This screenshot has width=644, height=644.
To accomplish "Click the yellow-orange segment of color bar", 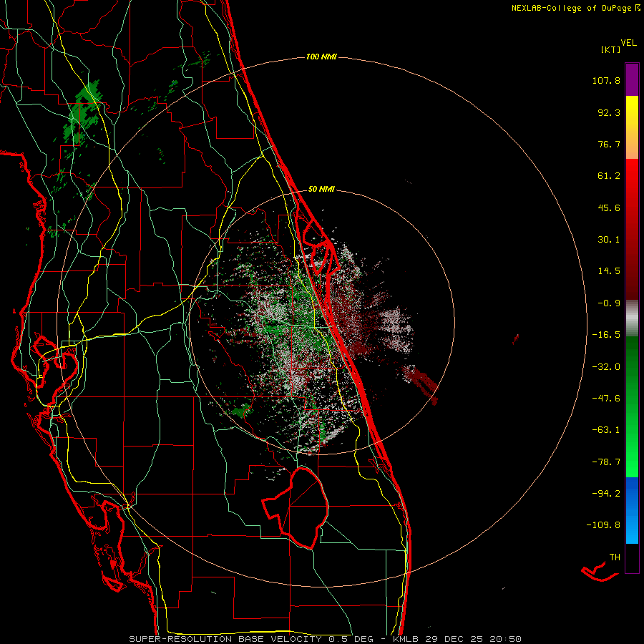I will click(x=632, y=127).
